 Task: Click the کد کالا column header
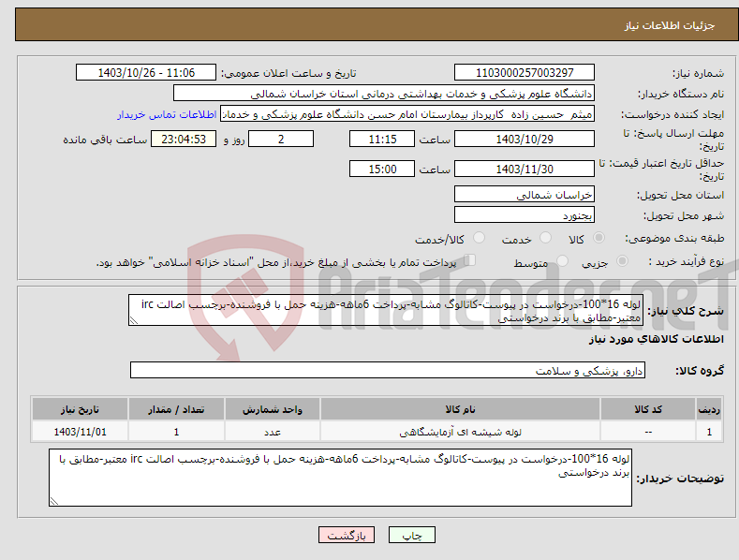point(648,409)
